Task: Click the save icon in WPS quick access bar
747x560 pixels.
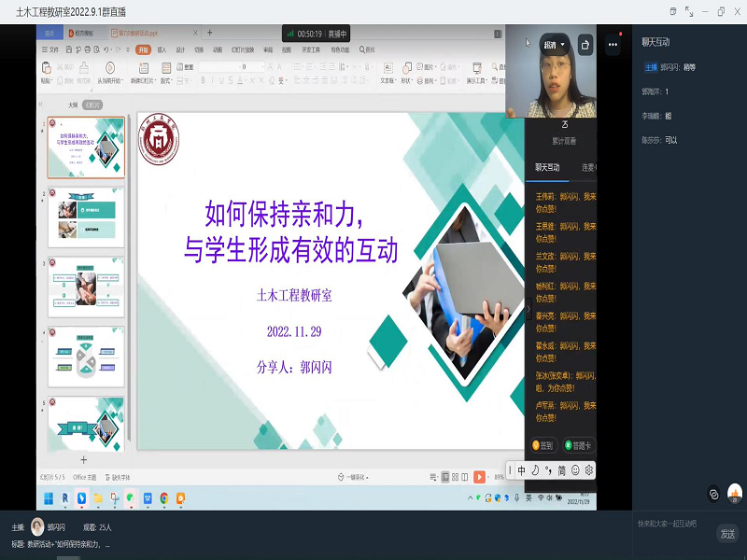Action: click(x=69, y=49)
